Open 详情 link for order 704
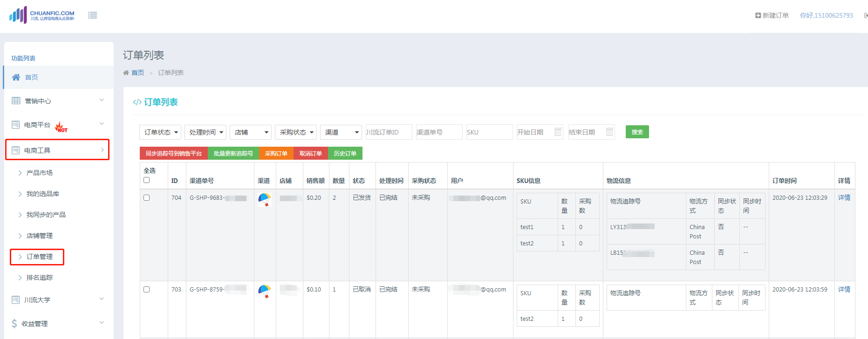 (844, 197)
